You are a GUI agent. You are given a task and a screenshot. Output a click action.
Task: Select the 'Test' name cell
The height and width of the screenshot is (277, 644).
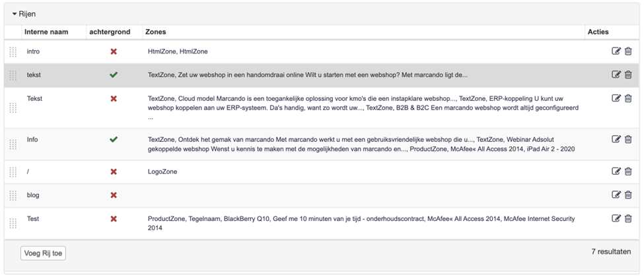tap(33, 219)
